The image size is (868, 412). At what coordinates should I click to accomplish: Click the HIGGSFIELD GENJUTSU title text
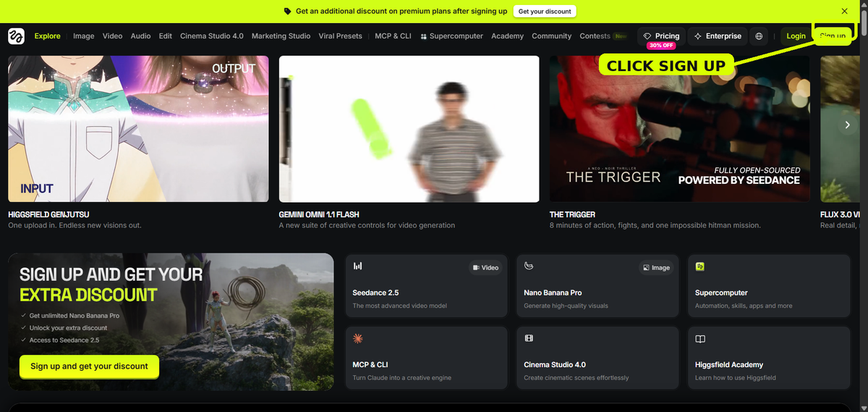point(48,214)
